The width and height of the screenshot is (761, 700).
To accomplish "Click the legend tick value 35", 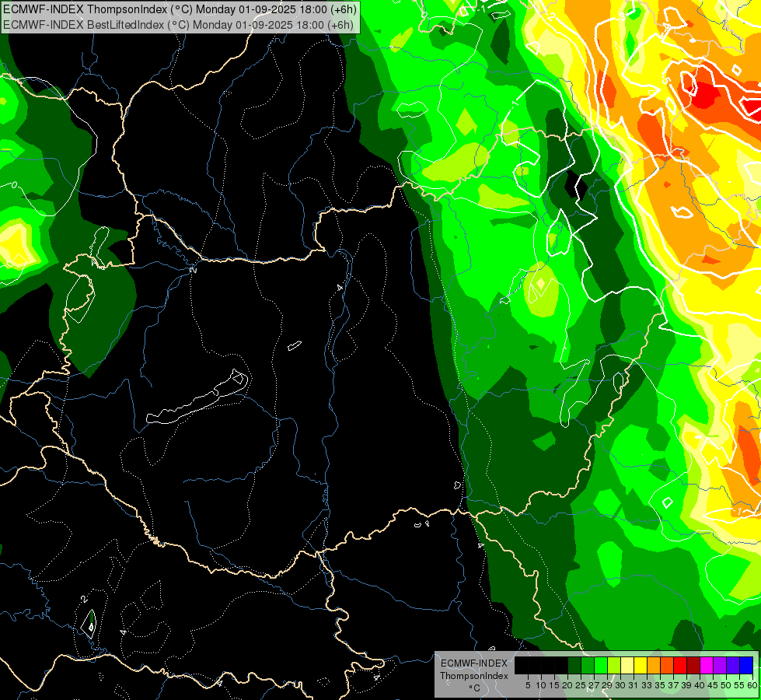I will pyautogui.click(x=660, y=685).
